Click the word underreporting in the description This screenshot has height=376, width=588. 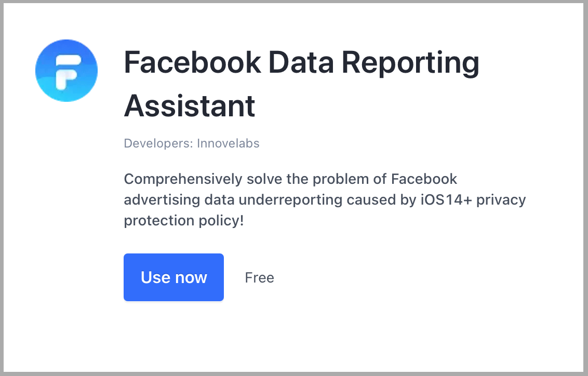tap(291, 200)
